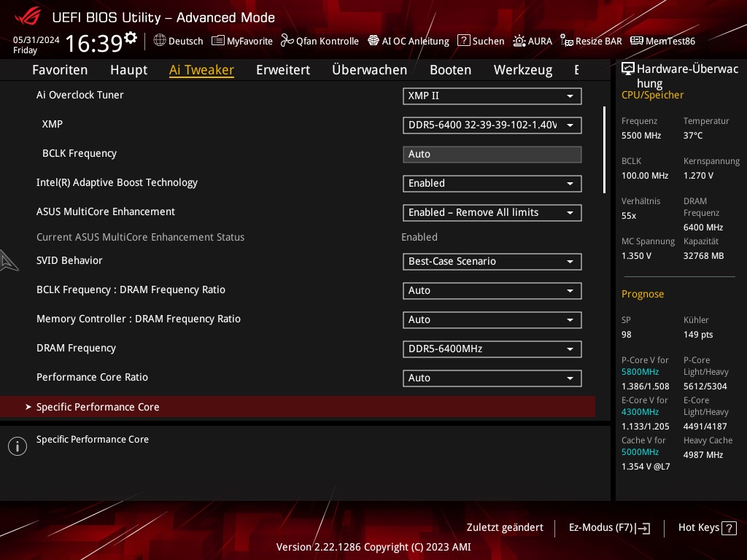Image resolution: width=747 pixels, height=560 pixels.
Task: Switch to Booten tab
Action: (450, 70)
